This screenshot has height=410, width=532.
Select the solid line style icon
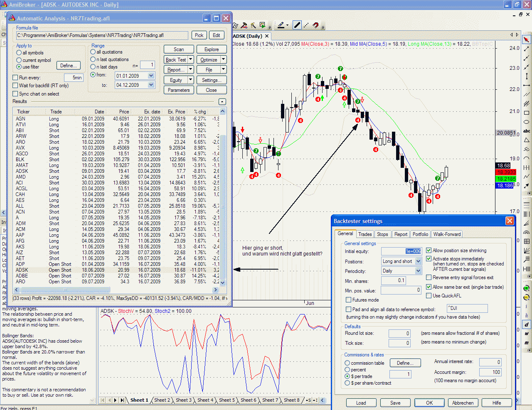[297, 25]
